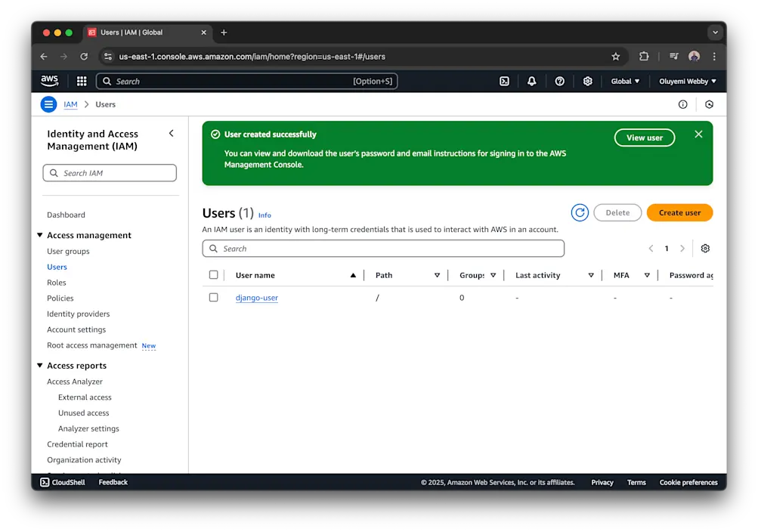Open the Info panel icon near breadcrumbs
The image size is (758, 532).
(684, 104)
